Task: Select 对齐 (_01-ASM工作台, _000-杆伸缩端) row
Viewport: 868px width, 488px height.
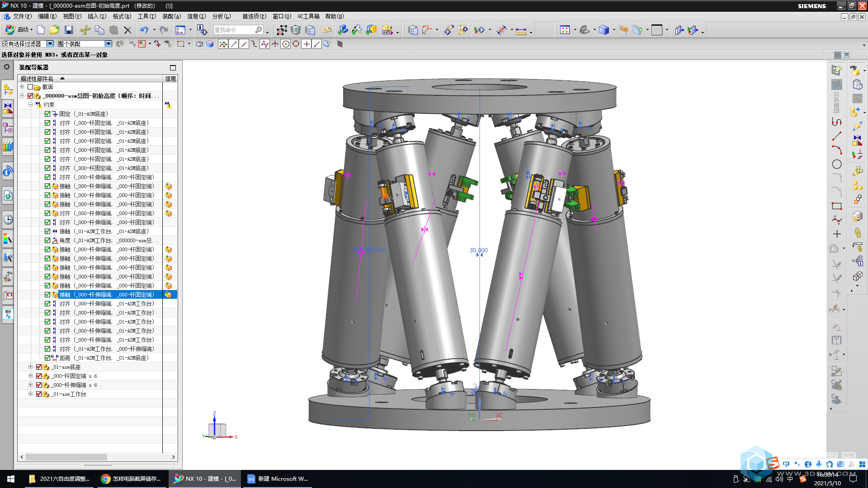Action: 107,349
